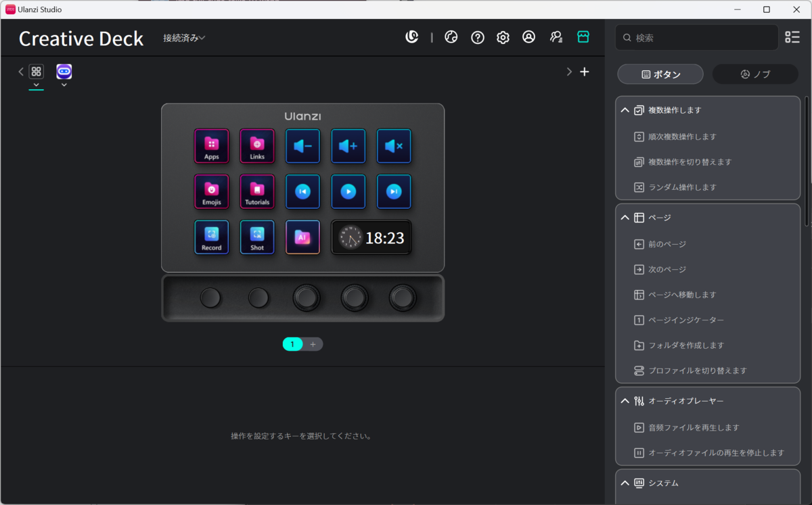Collapse the 複数操作します section
Image resolution: width=812 pixels, height=505 pixels.
coord(625,110)
